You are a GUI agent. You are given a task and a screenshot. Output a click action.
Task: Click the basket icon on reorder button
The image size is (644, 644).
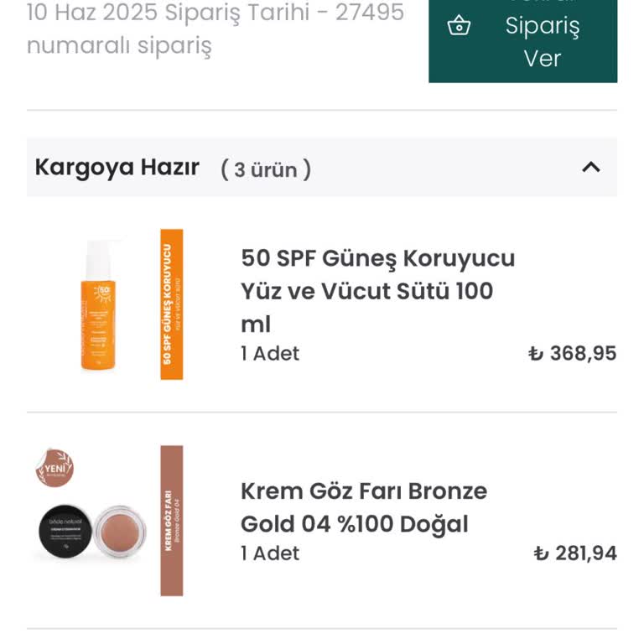pos(459,27)
